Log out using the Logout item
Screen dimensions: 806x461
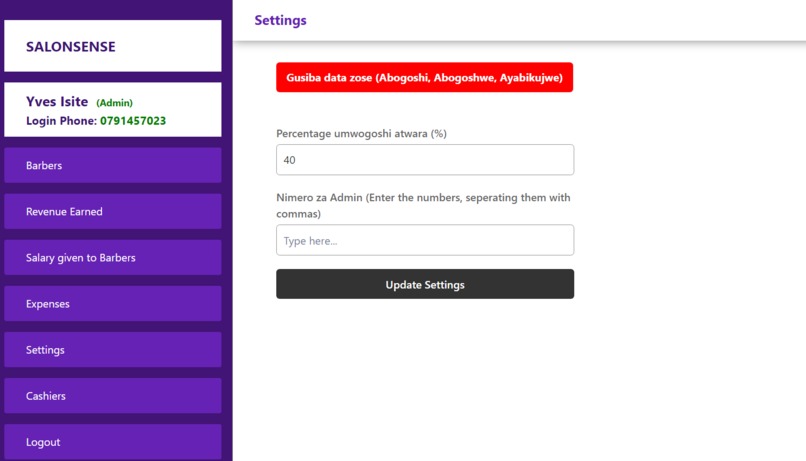click(113, 442)
